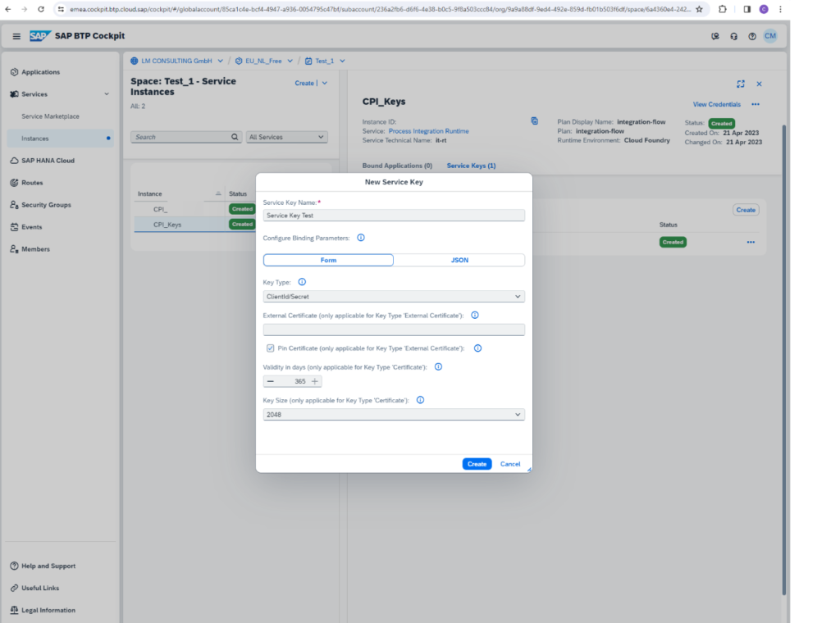Select the Form input mode

pos(328,260)
